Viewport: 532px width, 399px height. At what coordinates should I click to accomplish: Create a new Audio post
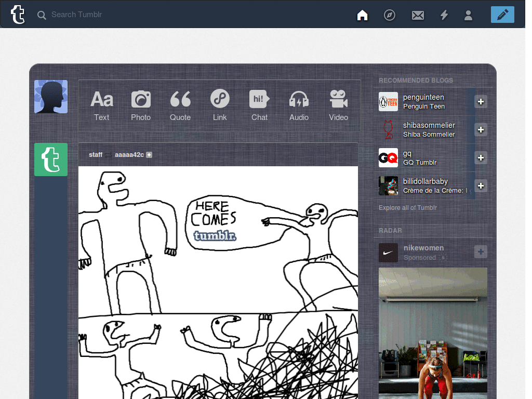point(299,105)
